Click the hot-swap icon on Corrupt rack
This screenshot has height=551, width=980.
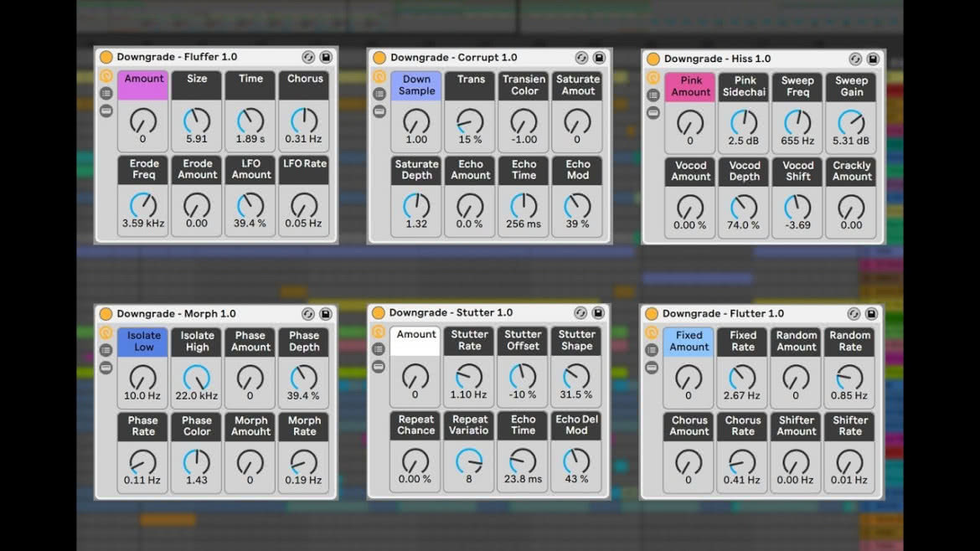(x=581, y=58)
